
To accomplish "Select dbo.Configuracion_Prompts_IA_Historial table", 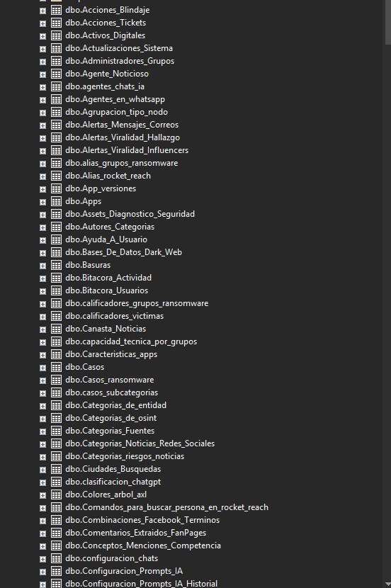I will coord(142,584).
